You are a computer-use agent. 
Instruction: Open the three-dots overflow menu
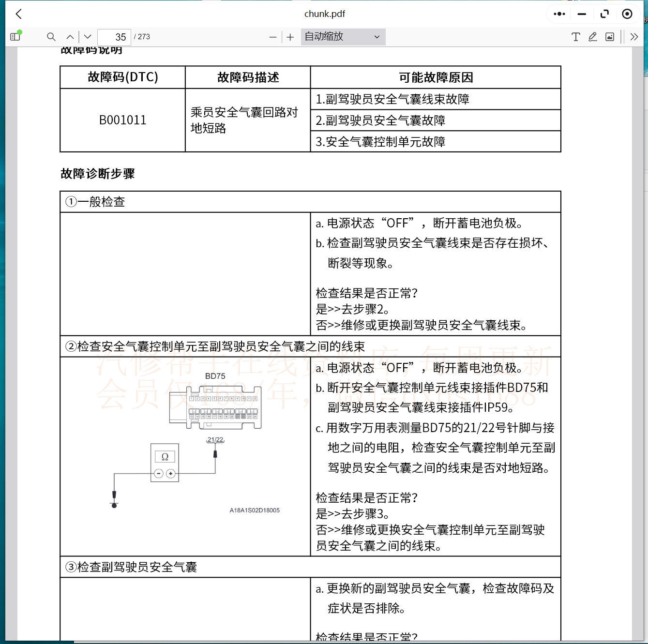click(558, 14)
